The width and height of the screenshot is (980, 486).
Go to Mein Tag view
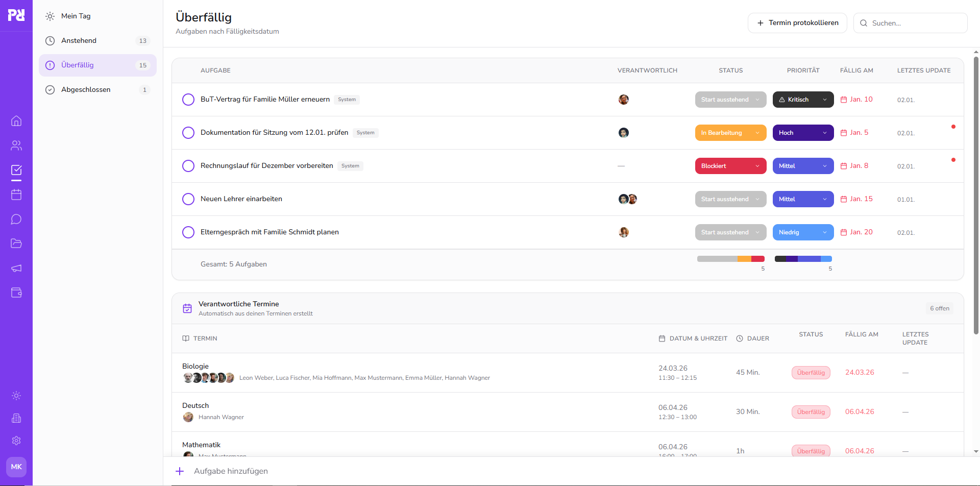(x=97, y=16)
